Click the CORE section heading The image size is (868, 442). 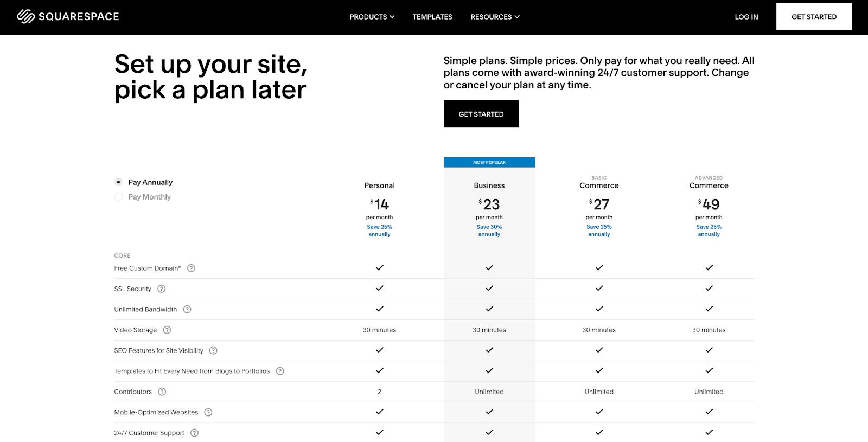pyautogui.click(x=122, y=255)
